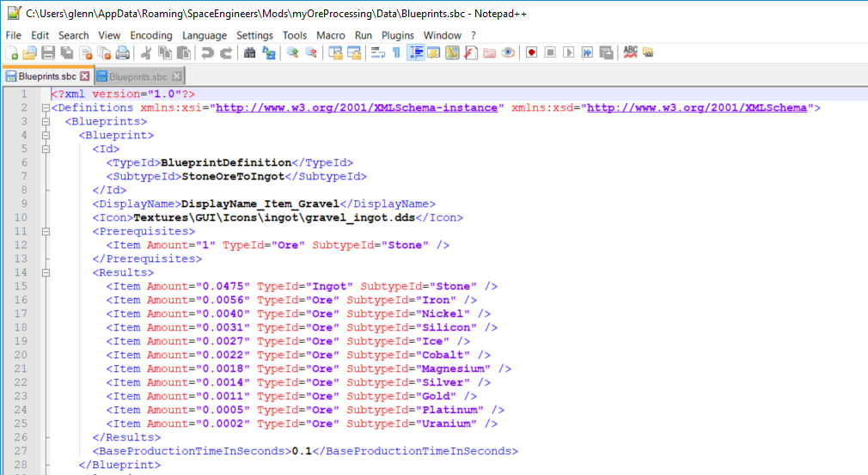Collapse the Results block on line 14
Viewport: 868px width, 475px height.
coord(46,272)
